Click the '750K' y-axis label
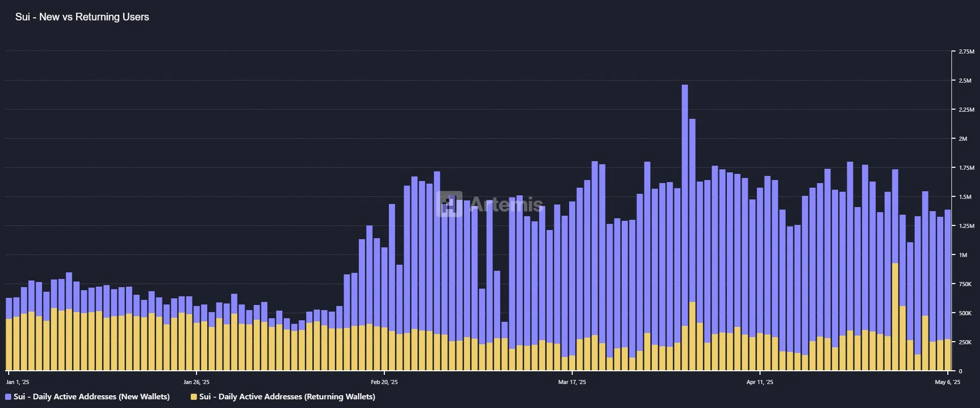Image resolution: width=980 pixels, height=408 pixels. coord(965,284)
